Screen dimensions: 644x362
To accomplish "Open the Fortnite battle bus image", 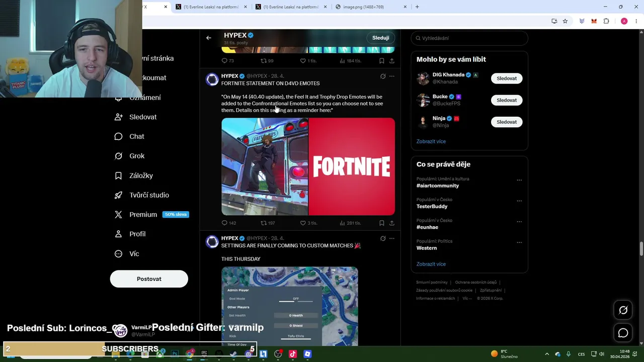I will 265,166.
